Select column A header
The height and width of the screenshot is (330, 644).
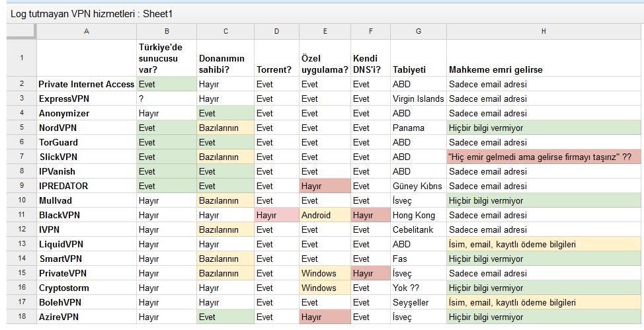(86, 31)
